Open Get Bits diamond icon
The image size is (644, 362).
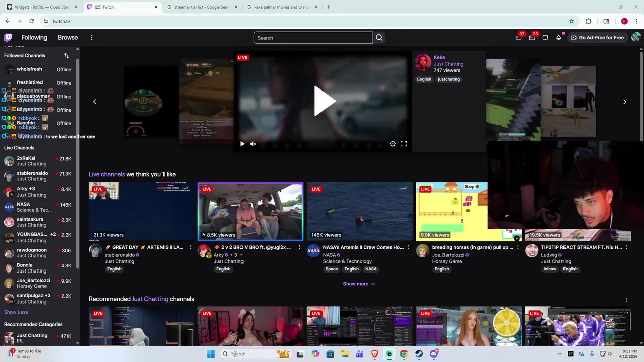(x=558, y=38)
